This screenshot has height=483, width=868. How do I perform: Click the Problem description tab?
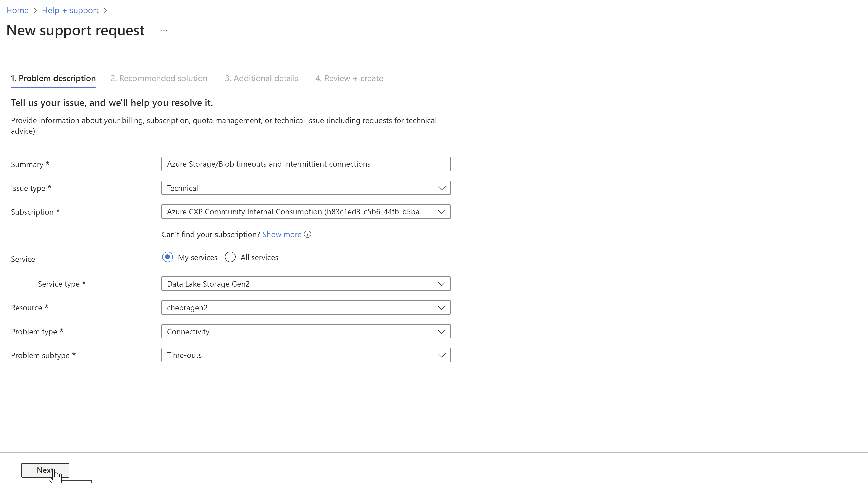53,78
